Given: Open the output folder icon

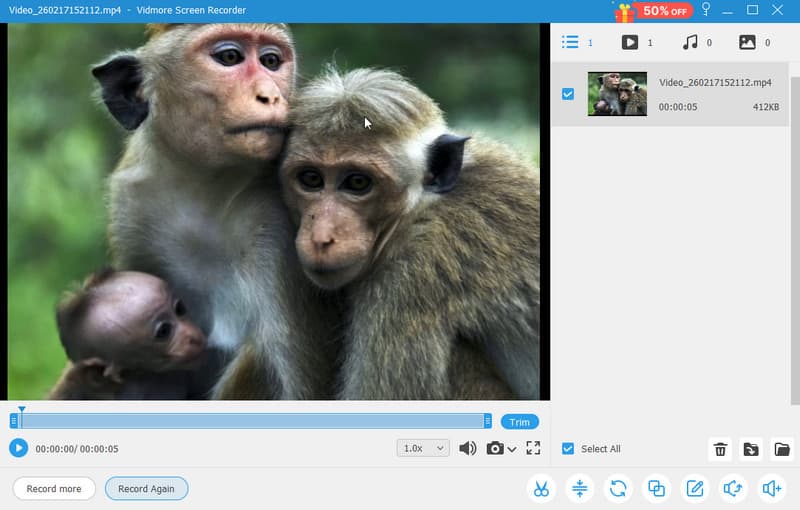Looking at the screenshot, I should 782,449.
